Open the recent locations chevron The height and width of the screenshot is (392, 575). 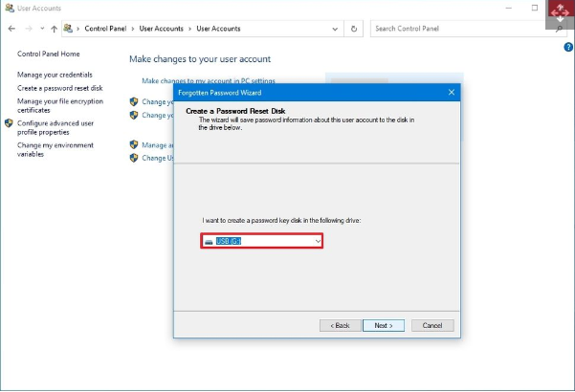pos(40,29)
